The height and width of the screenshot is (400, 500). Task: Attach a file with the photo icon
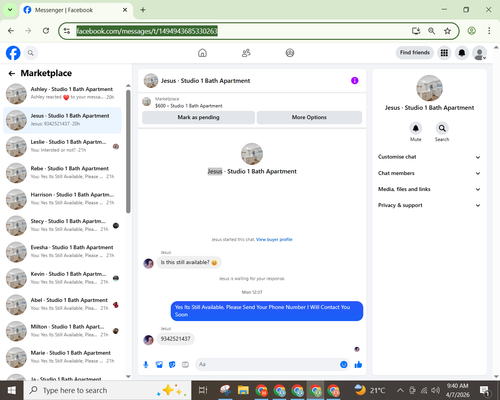coord(159,364)
